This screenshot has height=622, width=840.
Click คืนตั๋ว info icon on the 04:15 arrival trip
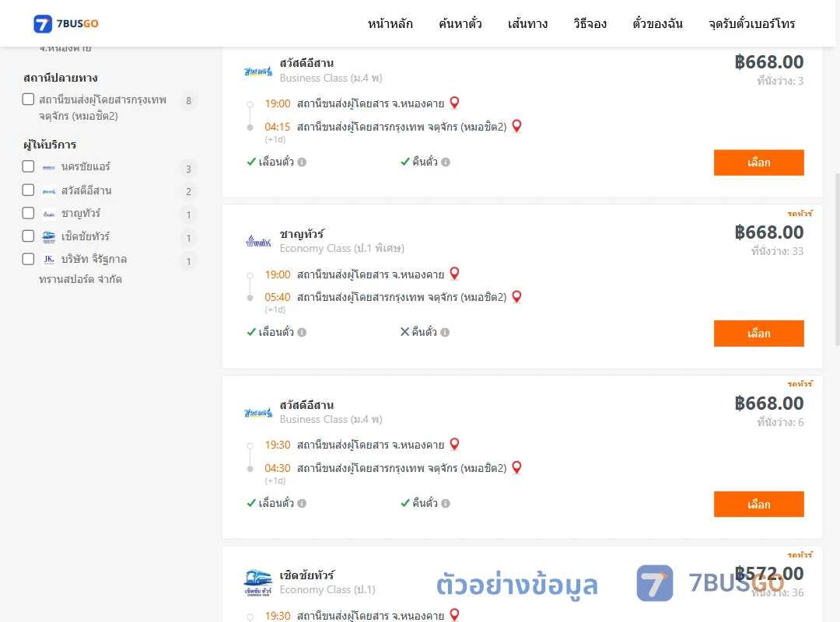446,162
